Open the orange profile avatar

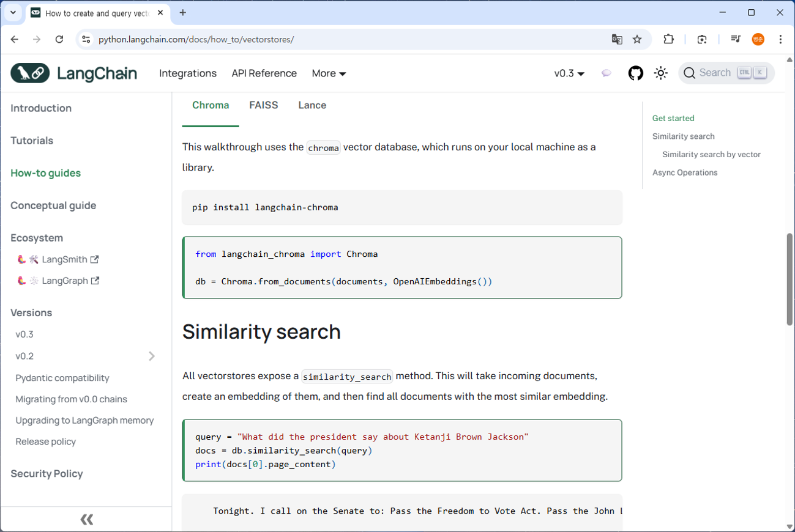pyautogui.click(x=758, y=39)
